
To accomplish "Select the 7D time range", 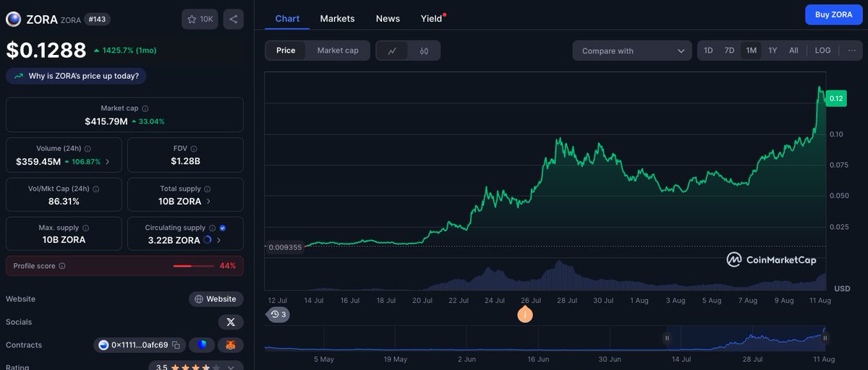I will click(729, 51).
